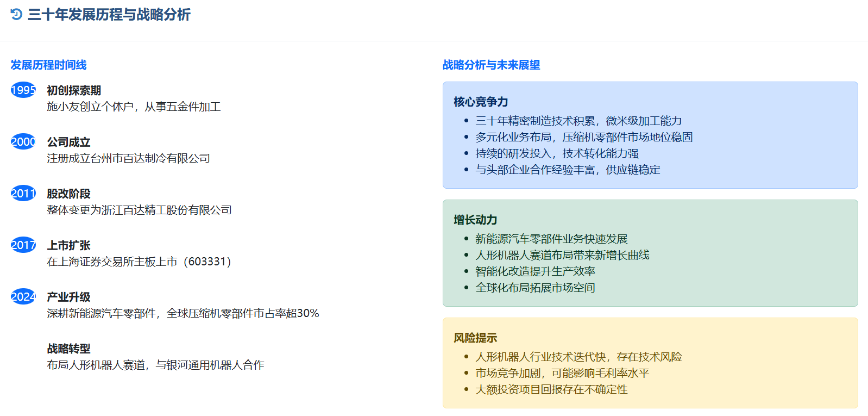
Task: Select the 核心竞争力 blue card heading
Action: [x=481, y=102]
